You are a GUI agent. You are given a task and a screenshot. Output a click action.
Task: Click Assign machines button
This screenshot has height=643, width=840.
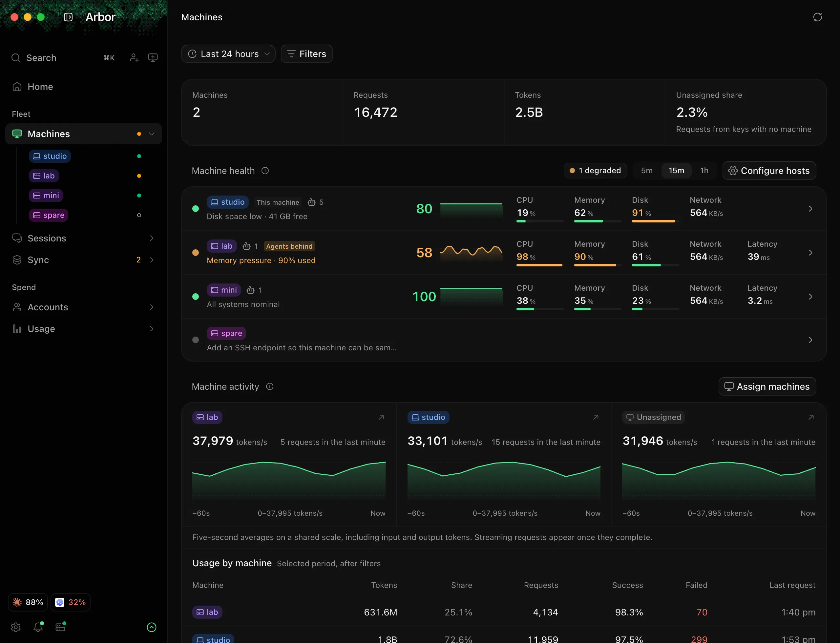[767, 386]
